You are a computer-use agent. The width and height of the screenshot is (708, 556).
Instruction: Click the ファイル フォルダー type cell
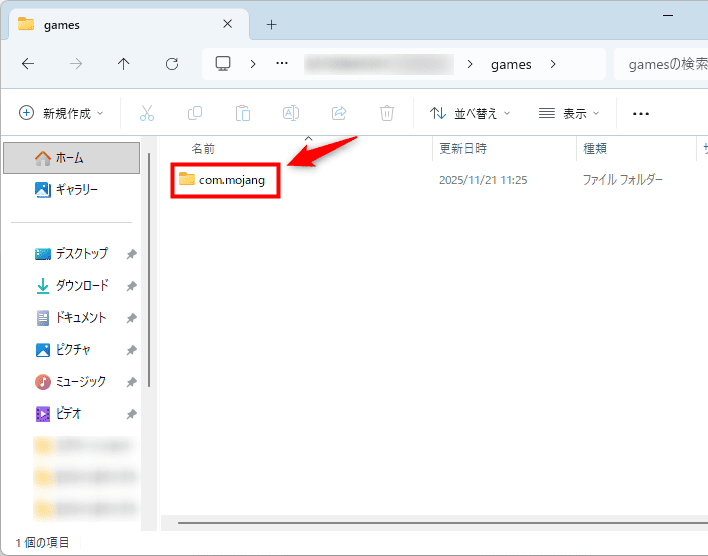tap(623, 180)
